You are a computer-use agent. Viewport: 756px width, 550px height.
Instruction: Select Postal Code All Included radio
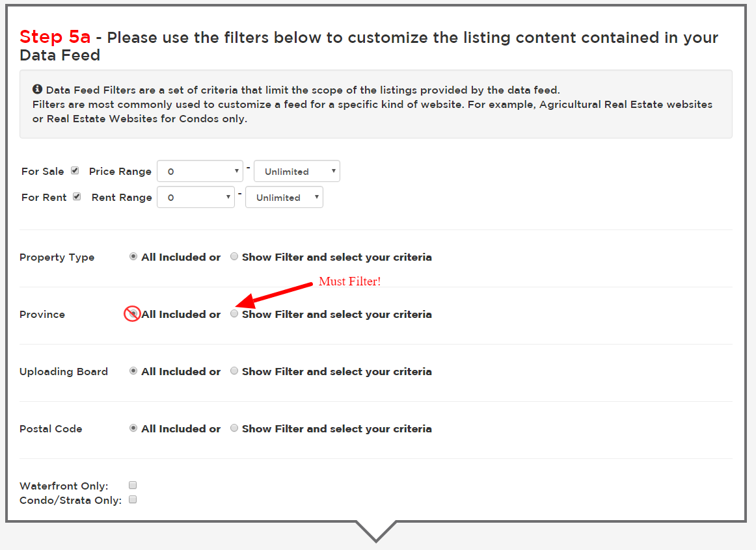click(133, 428)
